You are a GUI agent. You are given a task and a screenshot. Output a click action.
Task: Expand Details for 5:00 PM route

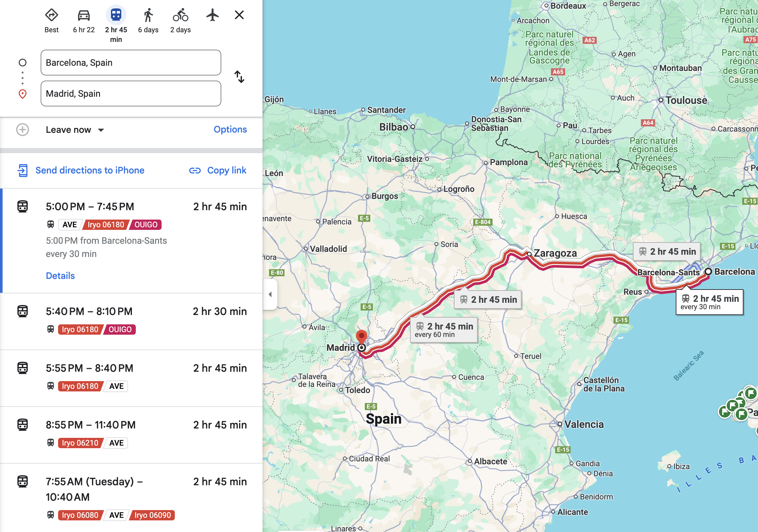point(60,276)
